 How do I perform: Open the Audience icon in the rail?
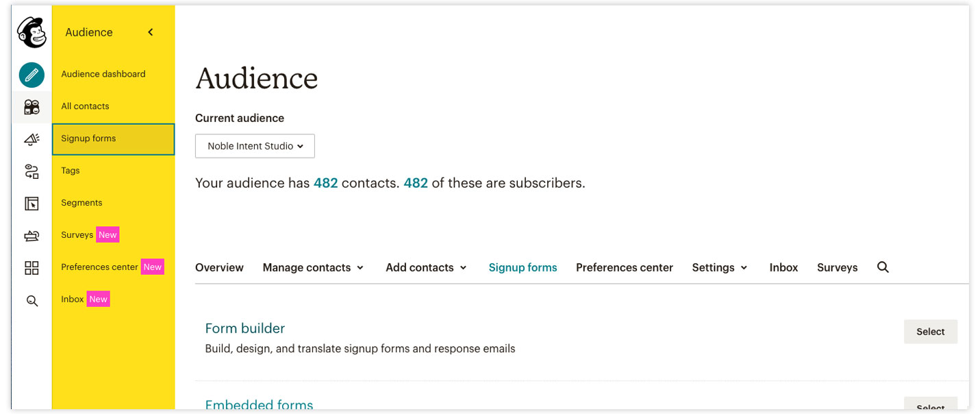[x=32, y=107]
